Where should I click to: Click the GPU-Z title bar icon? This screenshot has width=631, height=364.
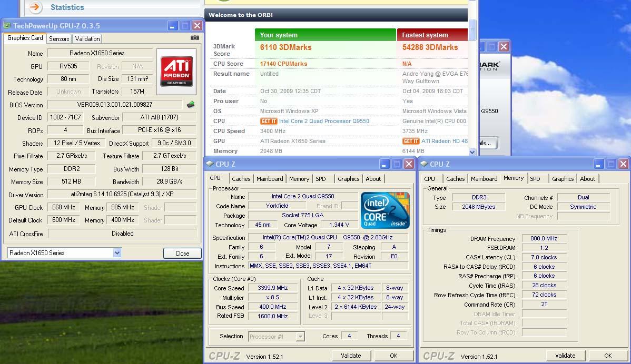[7, 26]
